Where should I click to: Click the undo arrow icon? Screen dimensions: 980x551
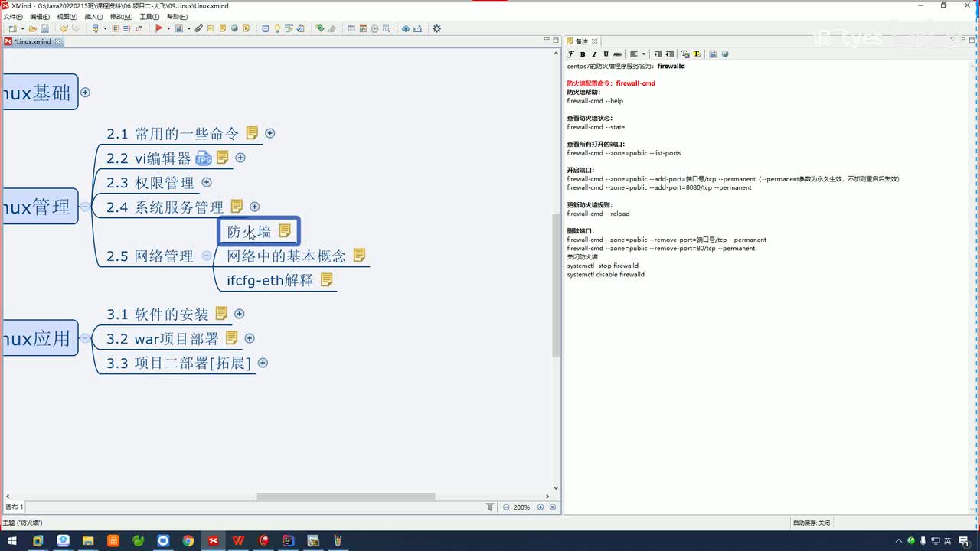coord(64,29)
